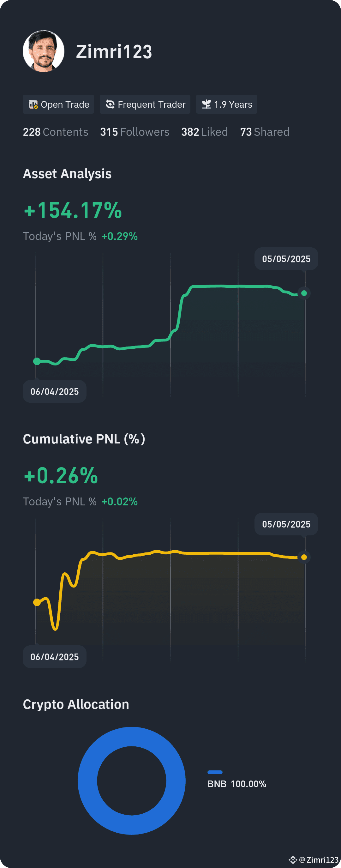This screenshot has height=868, width=341.
Task: Click the Open Trade badge icon
Action: 33,105
